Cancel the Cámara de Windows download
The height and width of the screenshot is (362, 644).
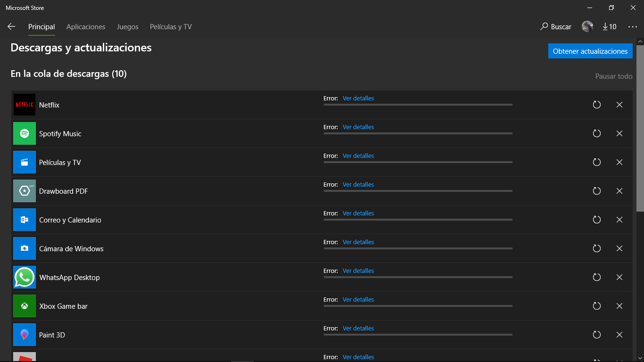click(x=619, y=248)
